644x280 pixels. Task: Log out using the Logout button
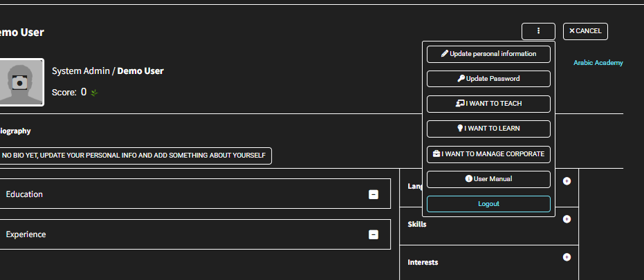(488, 204)
